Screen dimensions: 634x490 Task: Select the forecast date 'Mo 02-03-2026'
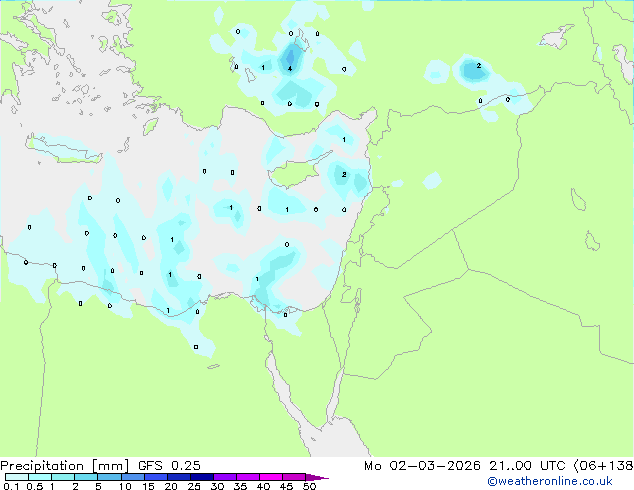[422, 466]
